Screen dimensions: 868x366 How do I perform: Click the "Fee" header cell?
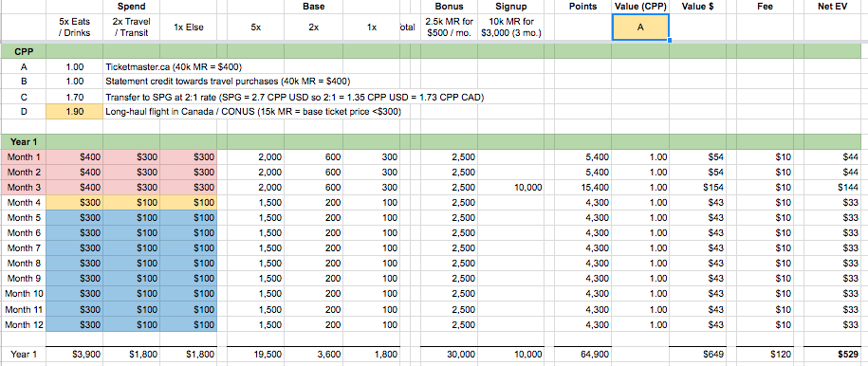[765, 7]
